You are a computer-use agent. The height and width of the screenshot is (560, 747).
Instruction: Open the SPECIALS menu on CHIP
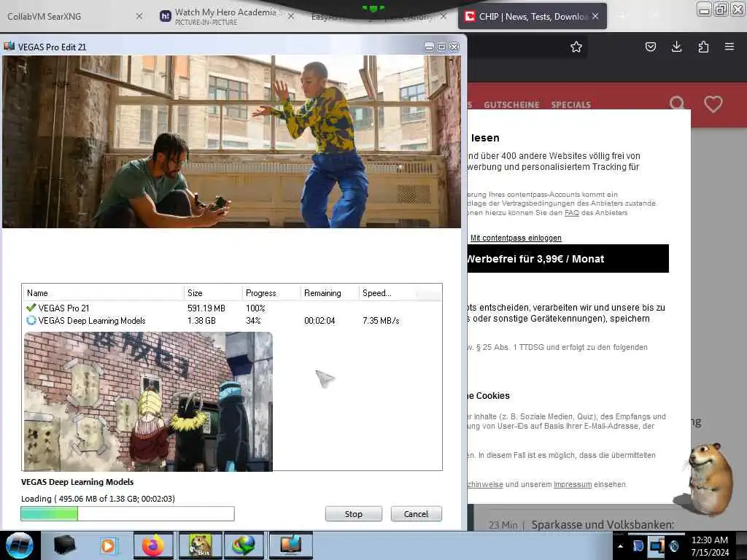(x=570, y=104)
